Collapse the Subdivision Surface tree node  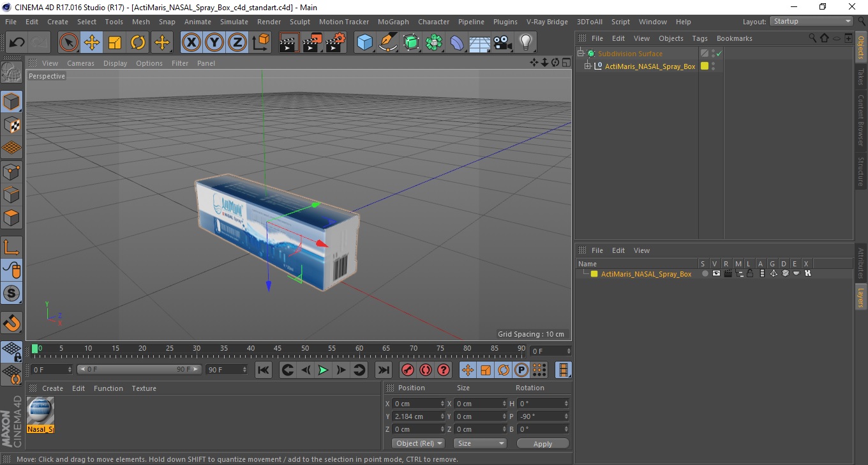[x=580, y=54]
